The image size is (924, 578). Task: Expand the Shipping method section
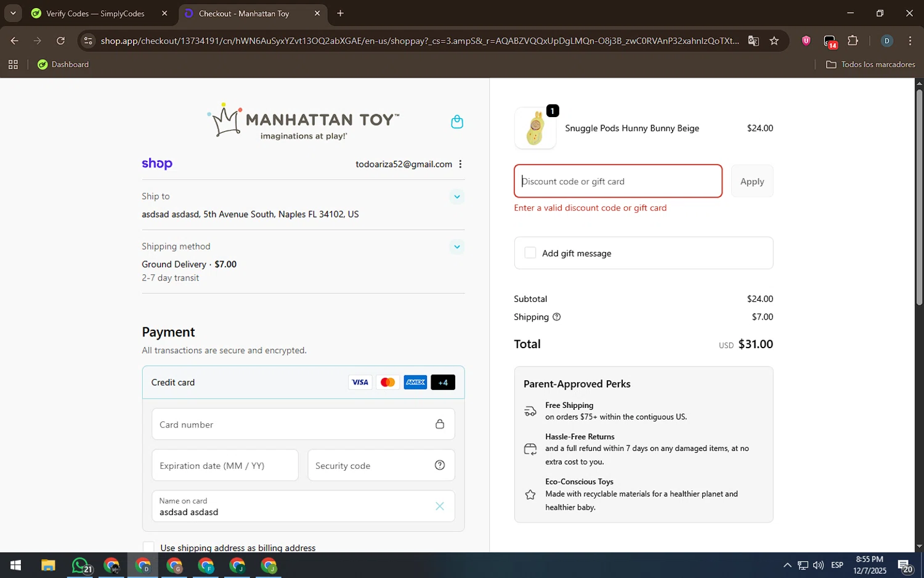(x=457, y=247)
